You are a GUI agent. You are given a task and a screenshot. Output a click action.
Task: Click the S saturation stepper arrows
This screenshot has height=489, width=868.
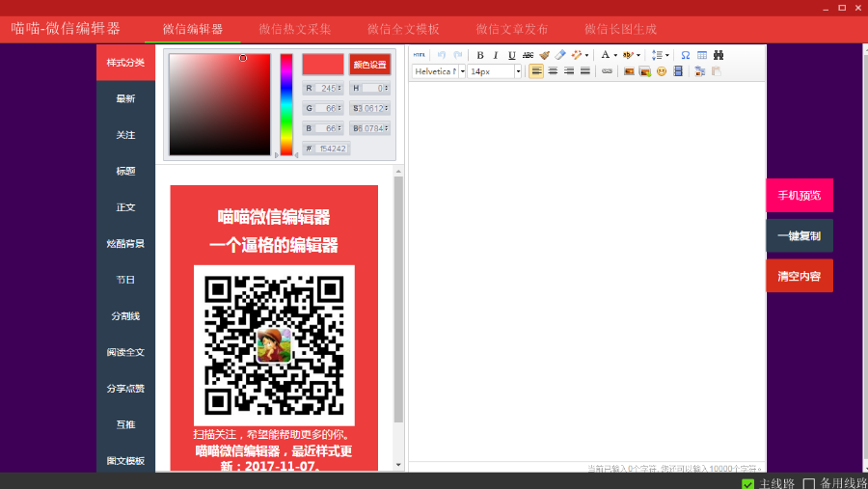click(x=387, y=108)
